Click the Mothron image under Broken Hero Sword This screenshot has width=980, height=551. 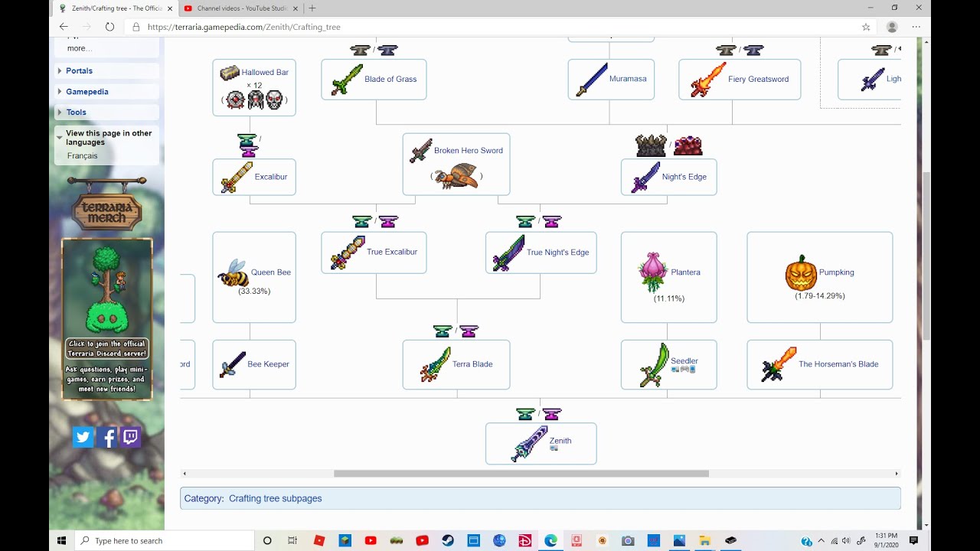pyautogui.click(x=456, y=176)
